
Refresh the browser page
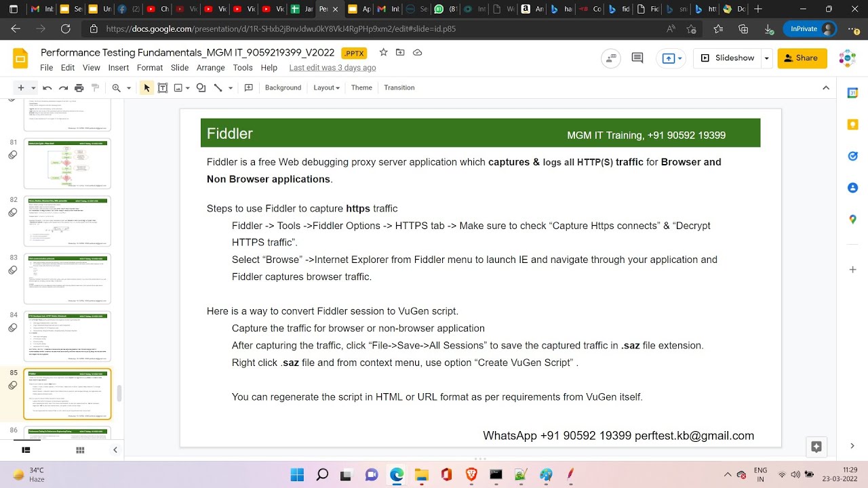65,29
